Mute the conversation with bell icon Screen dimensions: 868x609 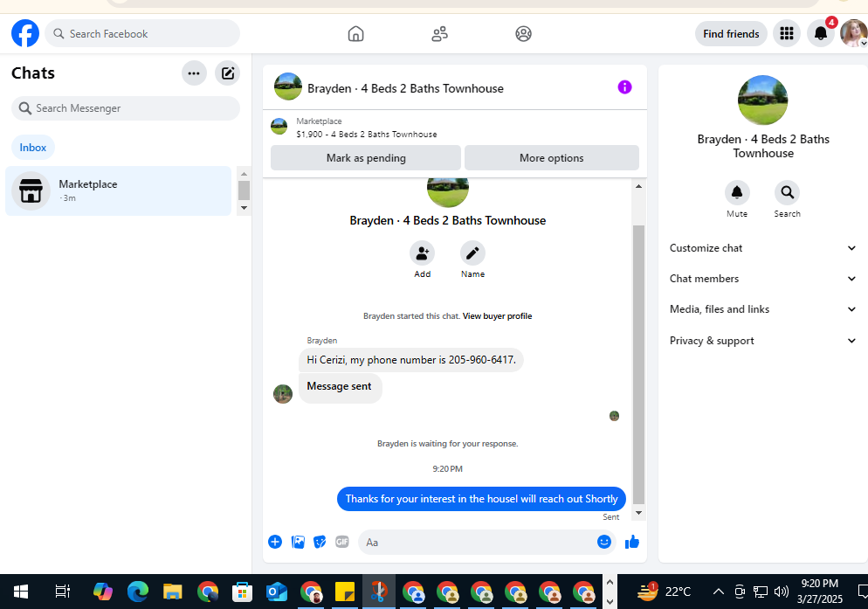pos(737,192)
